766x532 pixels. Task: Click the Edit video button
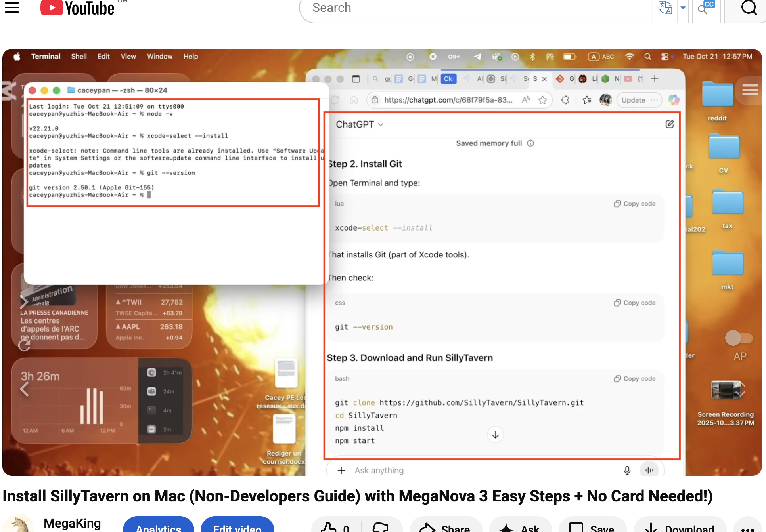[x=237, y=527]
